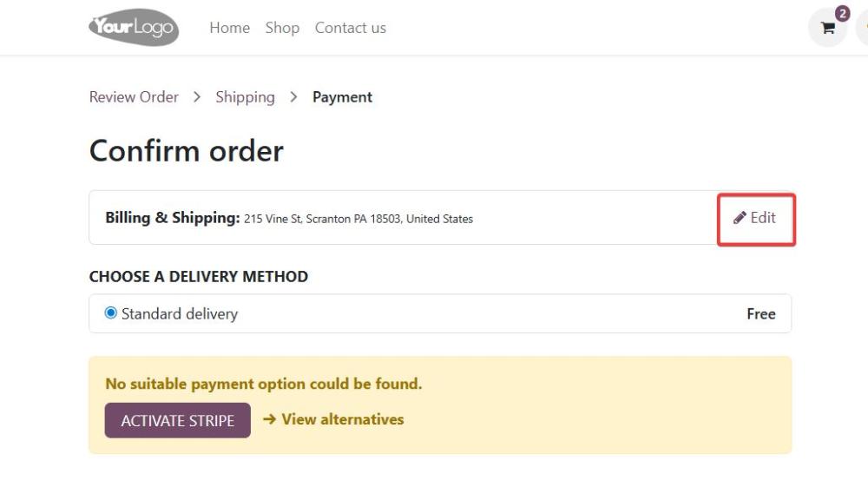Click the cart item count badge
Viewport: 868px width, 487px height.
click(842, 13)
